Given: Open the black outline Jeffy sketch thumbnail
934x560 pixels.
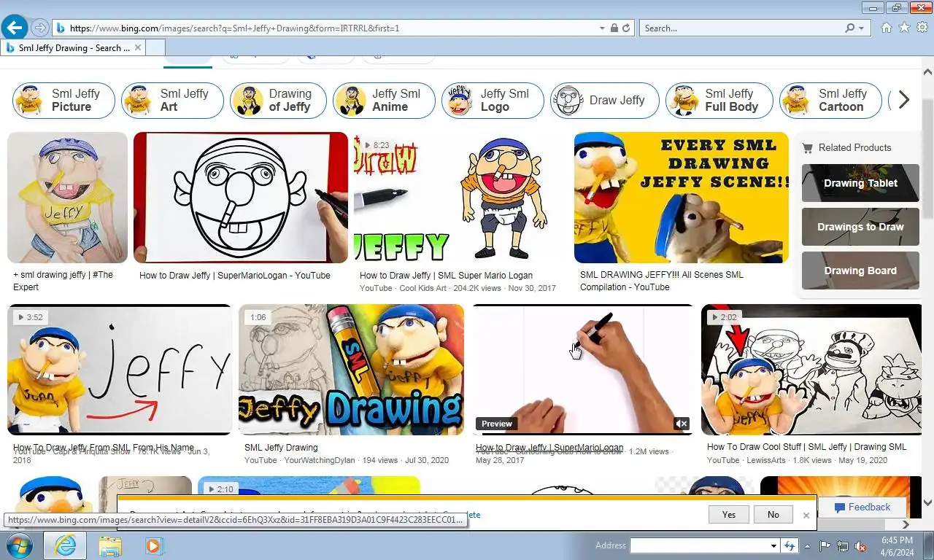Looking at the screenshot, I should coord(241,198).
